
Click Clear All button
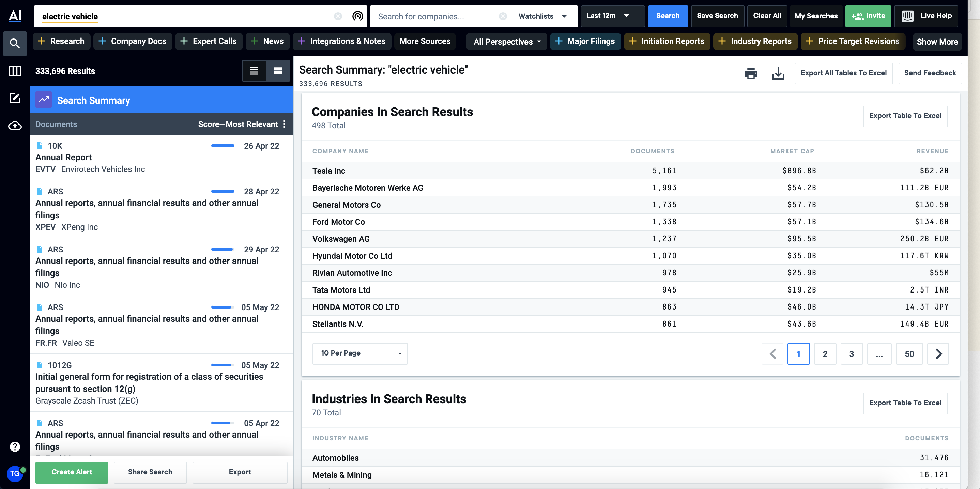tap(767, 16)
